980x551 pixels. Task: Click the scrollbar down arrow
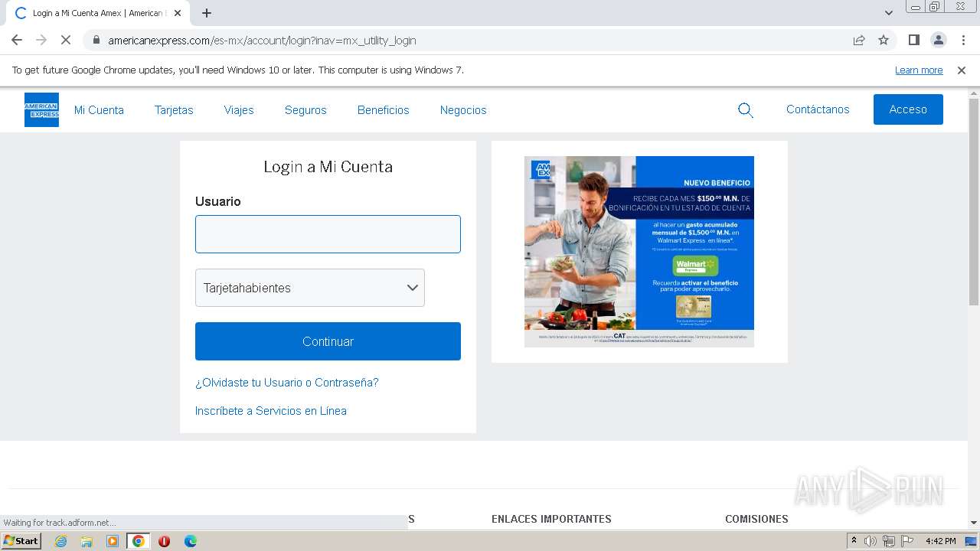tap(974, 523)
